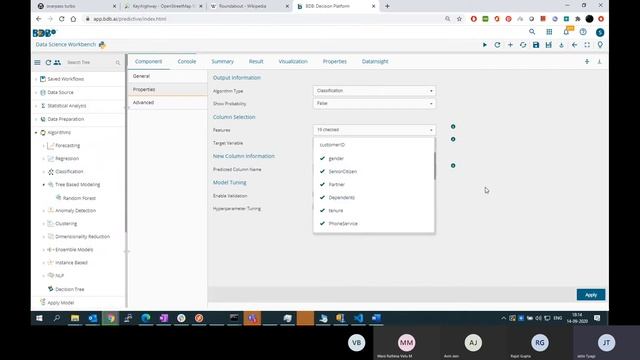Switch to the Console tab

(x=187, y=62)
